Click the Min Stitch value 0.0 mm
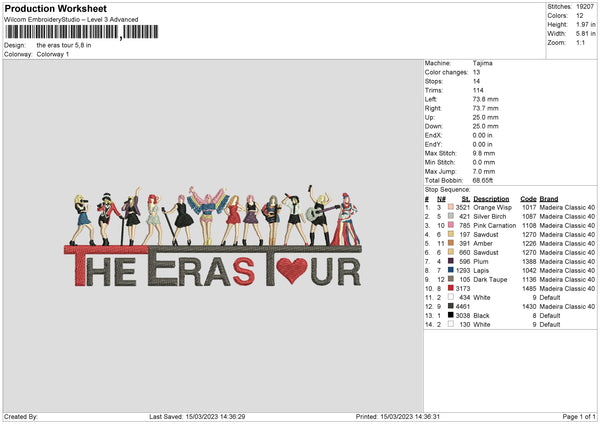600x424 pixels. (484, 162)
